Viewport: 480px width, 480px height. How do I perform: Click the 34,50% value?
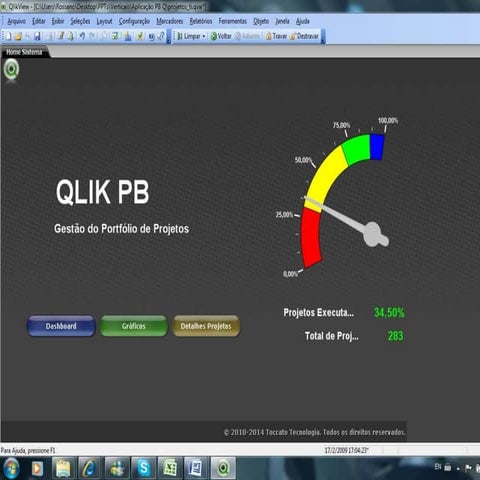click(389, 313)
